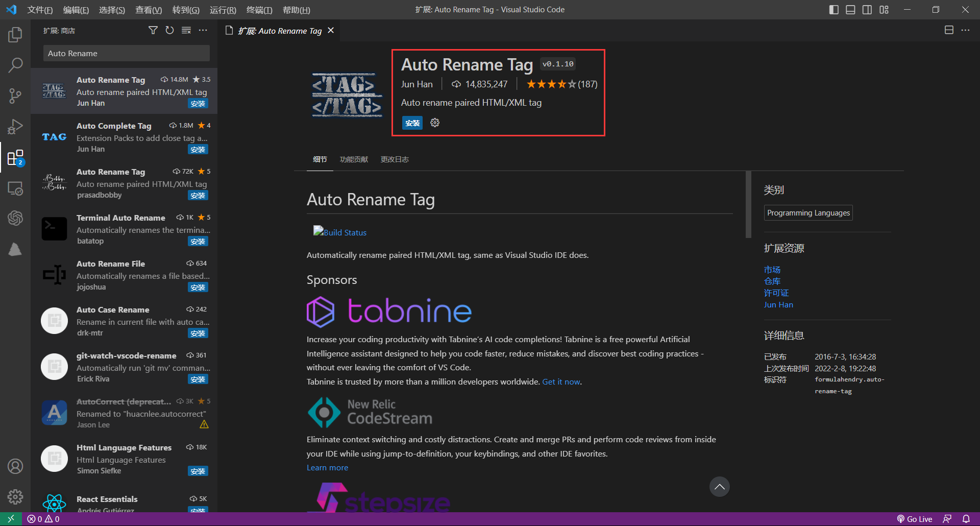Switch to the 细节 tab
Viewport: 980px width, 526px height.
320,159
